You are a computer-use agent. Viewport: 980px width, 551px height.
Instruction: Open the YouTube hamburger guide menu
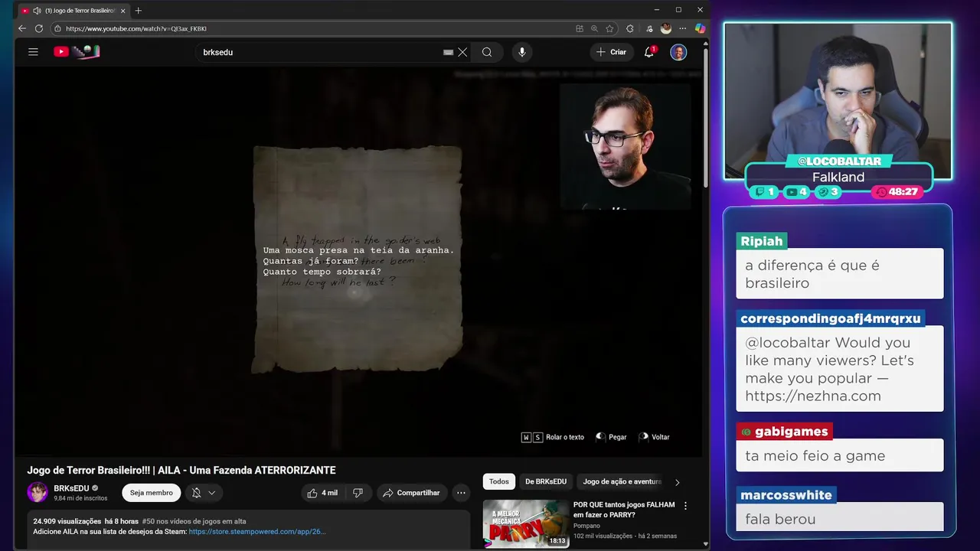pyautogui.click(x=33, y=52)
